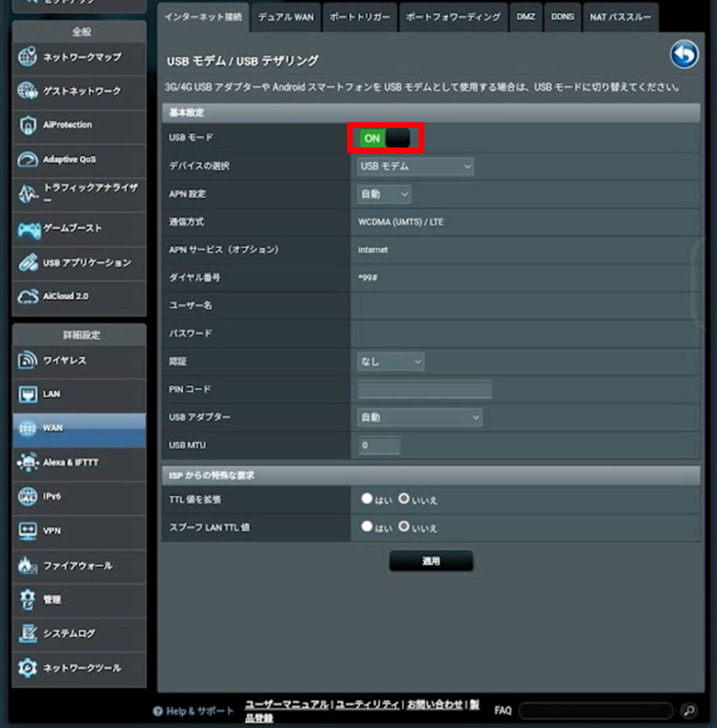717x728 pixels.
Task: Open AiCloud 2.0 cloud icon
Action: (28, 296)
